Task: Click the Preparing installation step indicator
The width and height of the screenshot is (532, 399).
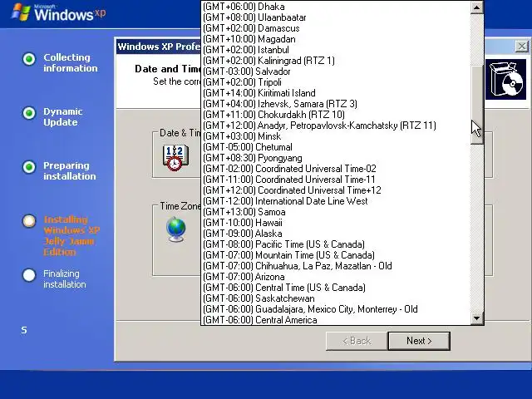Action: [29, 166]
